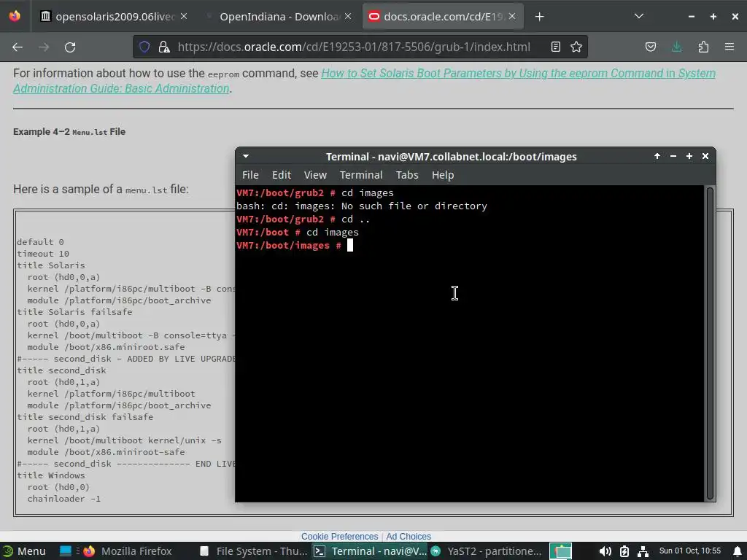Open the Pocket save icon
This screenshot has width=747, height=560.
point(650,47)
